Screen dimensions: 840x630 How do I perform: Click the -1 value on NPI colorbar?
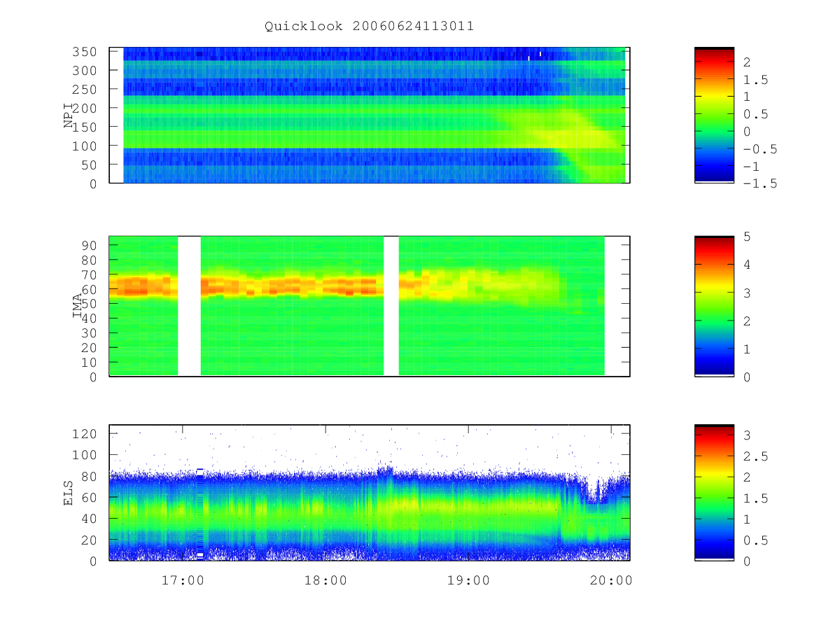pos(751,167)
